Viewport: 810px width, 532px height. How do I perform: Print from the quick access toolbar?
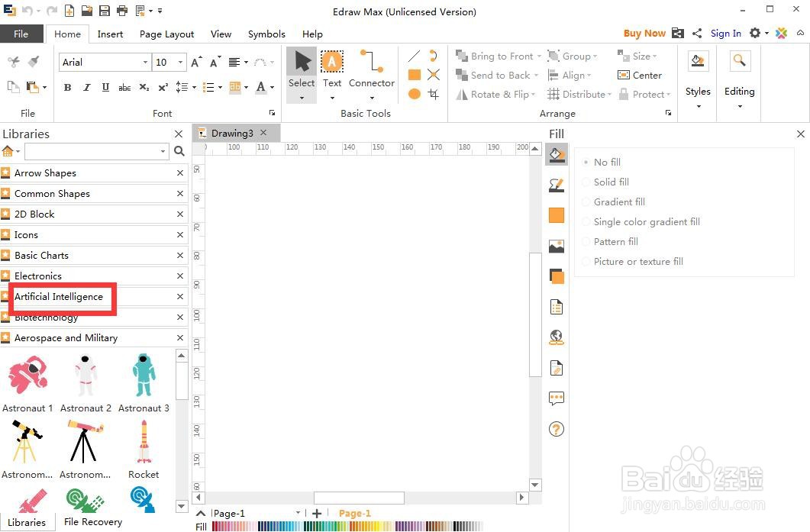pyautogui.click(x=122, y=11)
